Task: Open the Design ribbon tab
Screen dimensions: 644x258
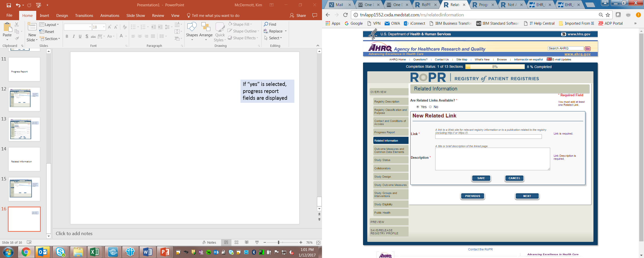Action: tap(62, 16)
